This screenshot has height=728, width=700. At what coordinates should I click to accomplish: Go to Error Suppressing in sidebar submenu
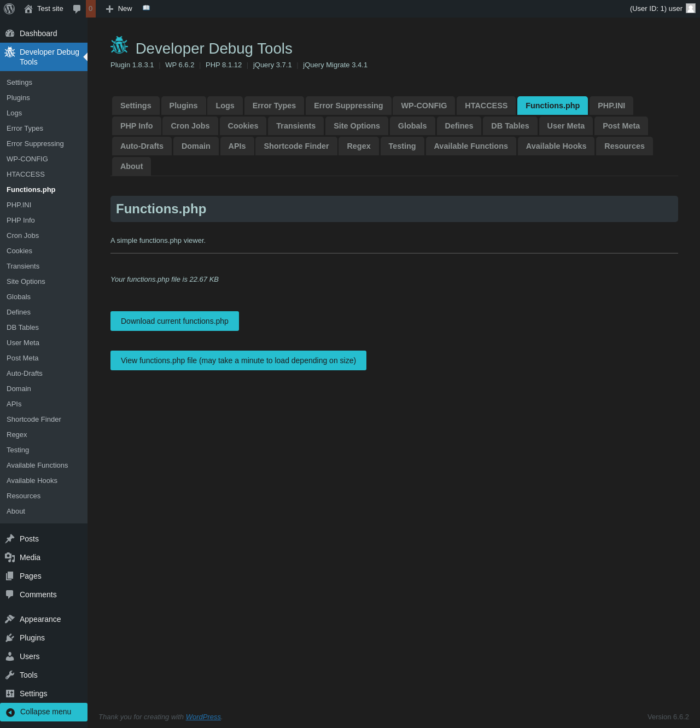(35, 143)
